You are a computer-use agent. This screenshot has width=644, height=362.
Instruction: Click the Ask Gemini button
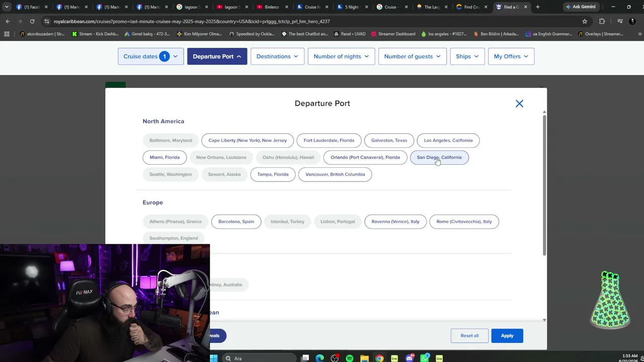point(581,7)
